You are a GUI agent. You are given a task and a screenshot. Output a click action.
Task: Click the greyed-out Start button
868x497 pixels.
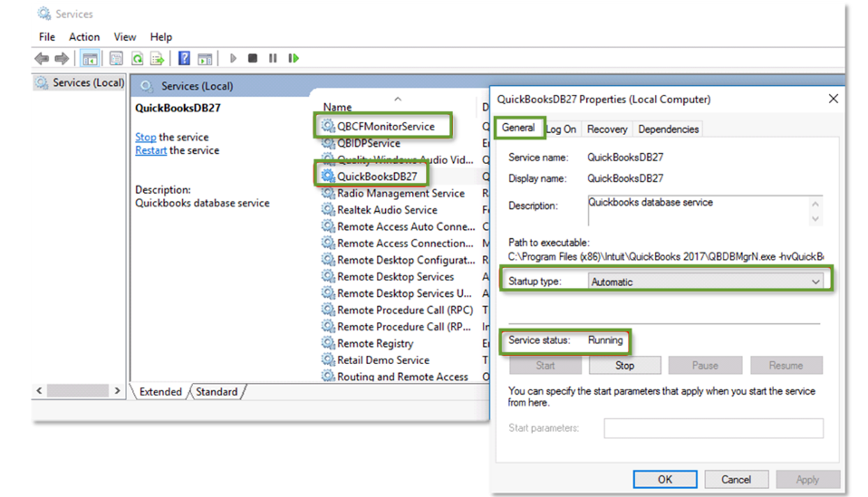[x=545, y=366]
